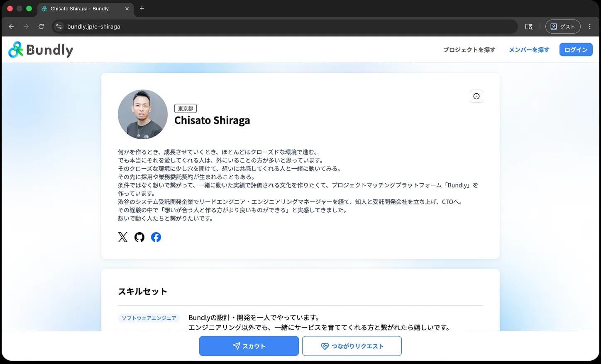
Task: Select the Chisato Shiraga - Bundly browser tab
Action: coord(85,9)
